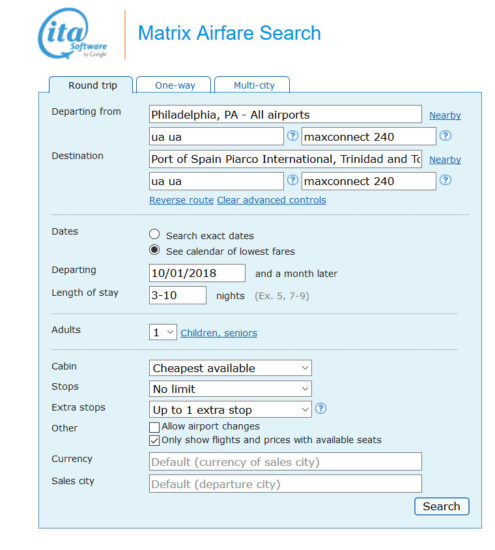Click the 'Length of stay' label
The image size is (495, 550).
pyautogui.click(x=85, y=293)
